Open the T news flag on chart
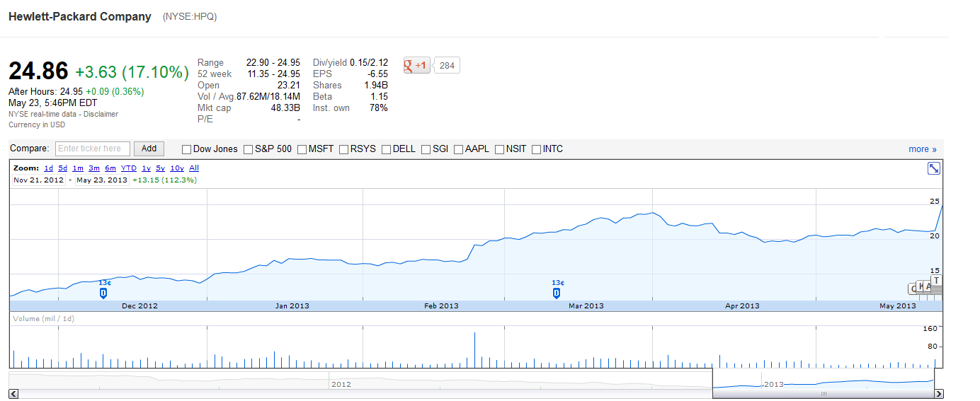 pos(936,281)
